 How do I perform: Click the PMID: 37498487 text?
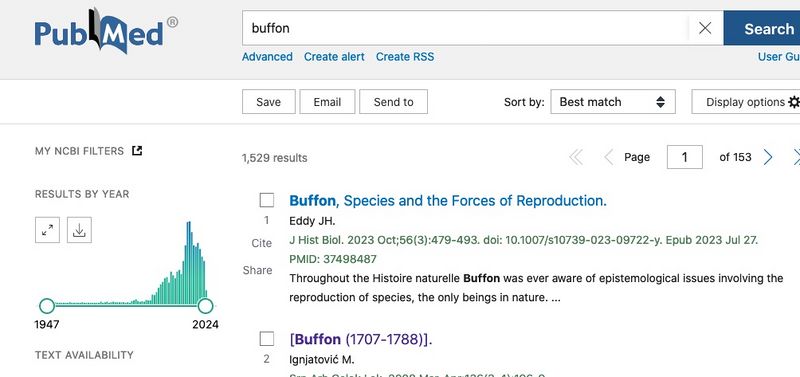click(333, 259)
